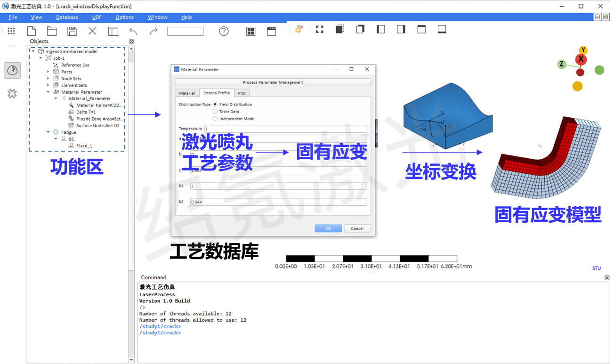The image size is (613, 364).
Task: Select the Table Data distribution type
Action: point(216,112)
